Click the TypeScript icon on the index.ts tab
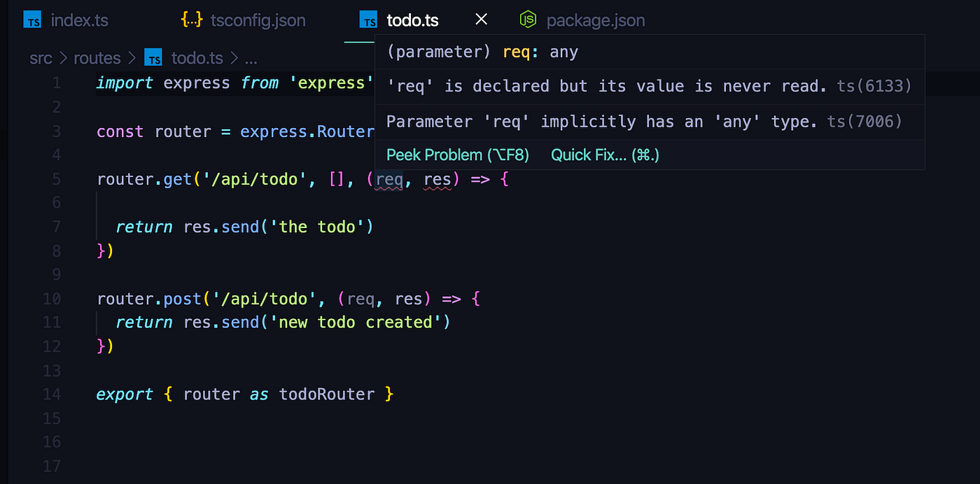 point(32,20)
